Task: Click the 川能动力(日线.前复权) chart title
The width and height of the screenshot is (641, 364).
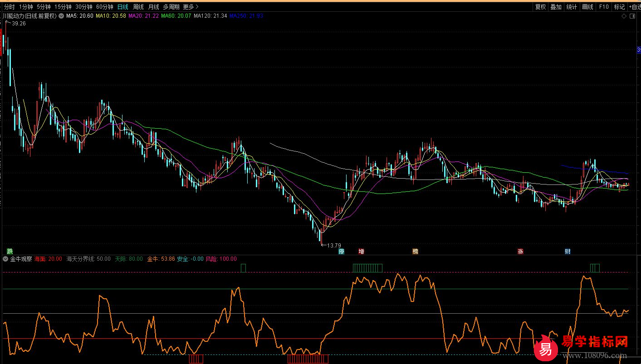Action: [29, 16]
